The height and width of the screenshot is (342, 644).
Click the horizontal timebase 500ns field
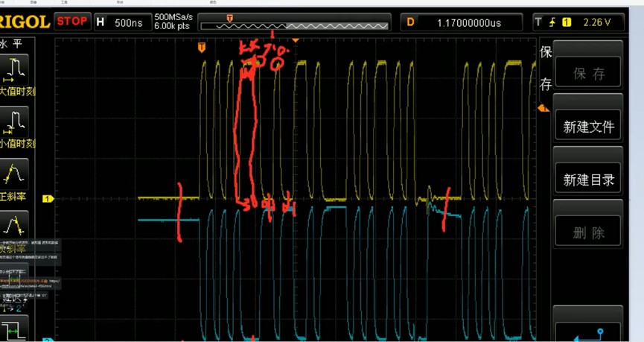pyautogui.click(x=121, y=22)
